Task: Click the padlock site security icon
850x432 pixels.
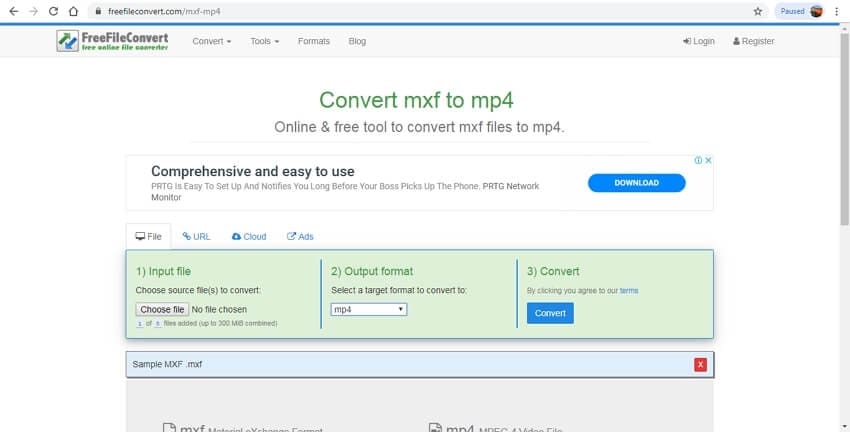Action: click(x=98, y=11)
